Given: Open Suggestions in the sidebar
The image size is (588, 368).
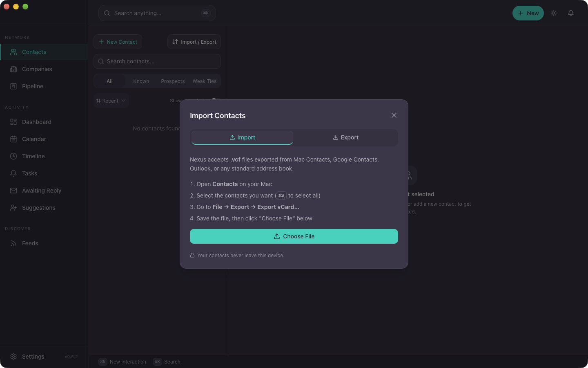Looking at the screenshot, I should click(44, 208).
